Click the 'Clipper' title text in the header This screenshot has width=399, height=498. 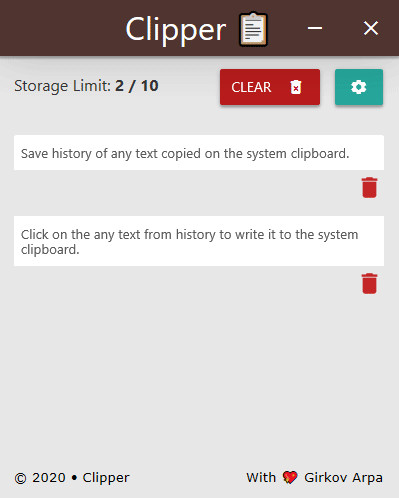tap(176, 30)
